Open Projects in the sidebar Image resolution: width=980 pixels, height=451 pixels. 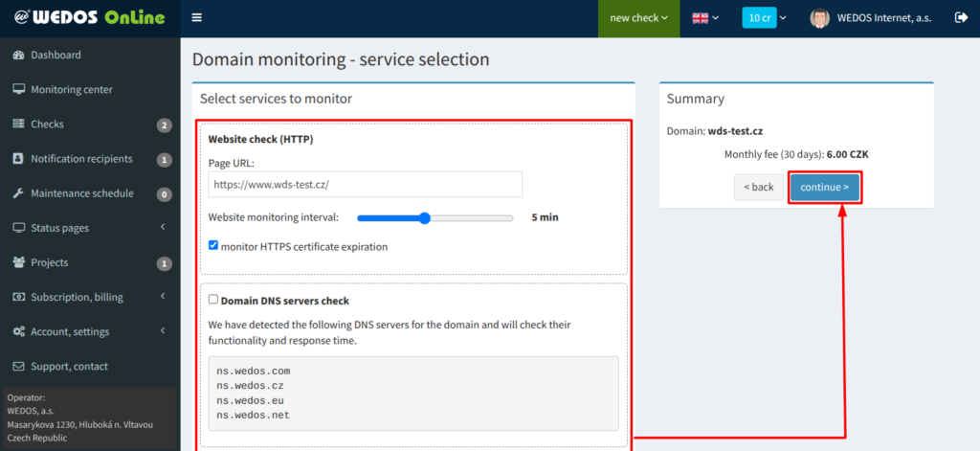click(x=50, y=262)
